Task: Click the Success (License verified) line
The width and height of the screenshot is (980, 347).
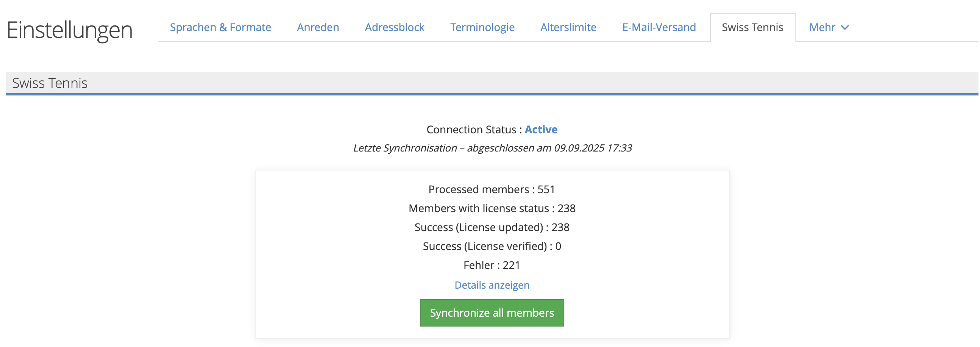Action: coord(492,247)
